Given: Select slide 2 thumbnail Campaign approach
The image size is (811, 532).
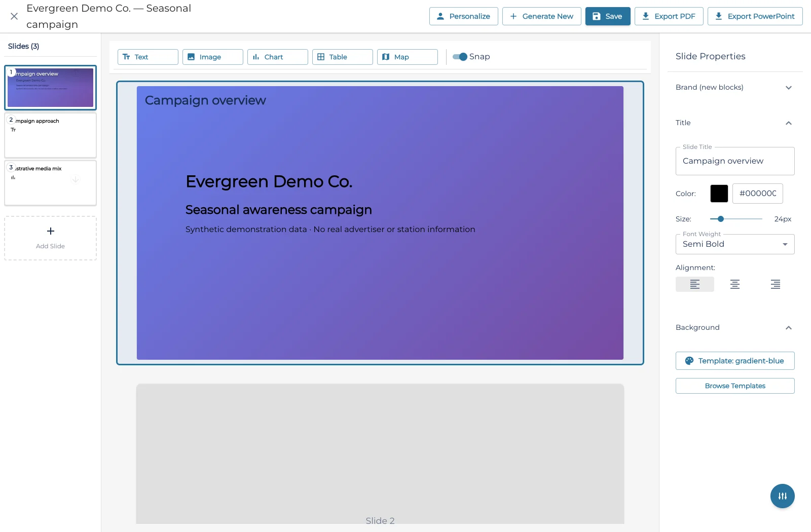Looking at the screenshot, I should point(50,135).
